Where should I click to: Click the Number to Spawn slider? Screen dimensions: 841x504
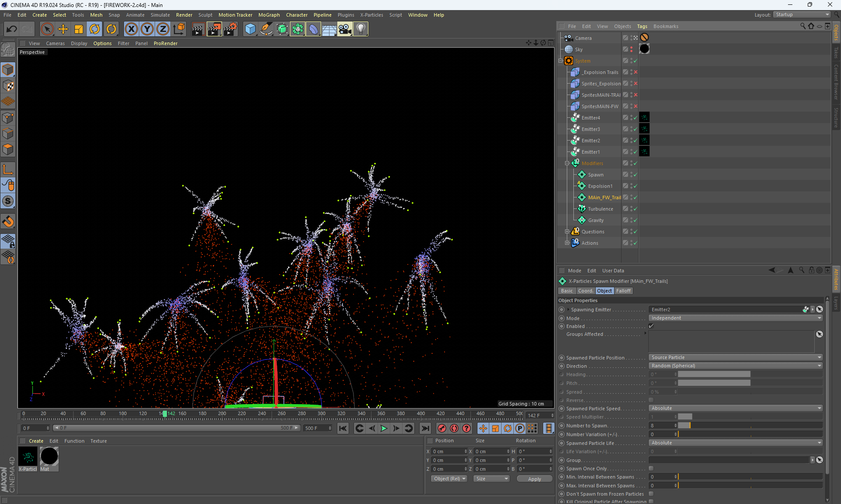[749, 426]
